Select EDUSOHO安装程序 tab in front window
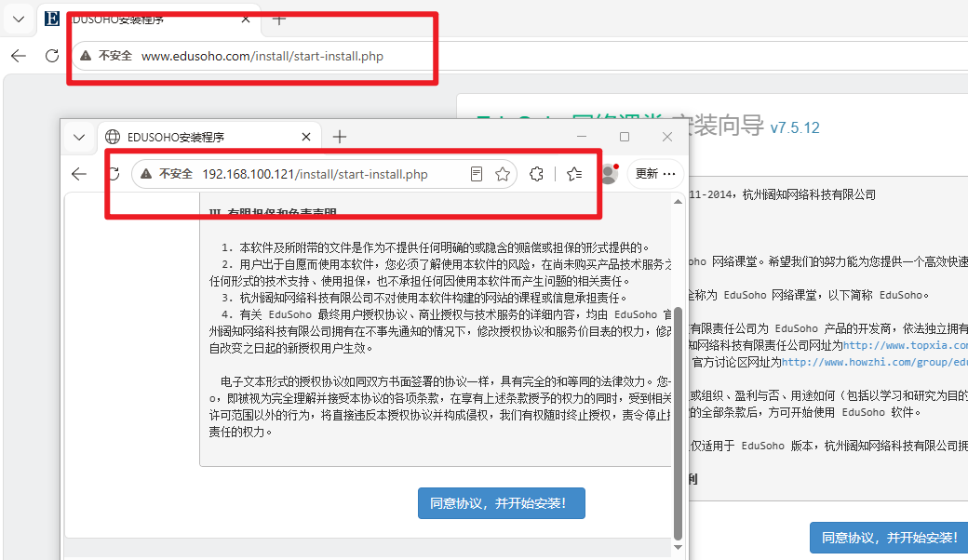The width and height of the screenshot is (968, 560). pyautogui.click(x=209, y=137)
